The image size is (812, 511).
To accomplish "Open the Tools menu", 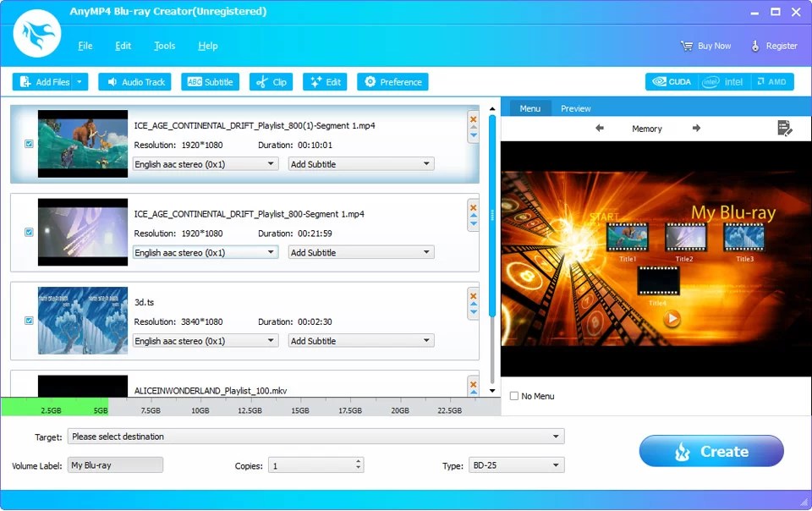I will pyautogui.click(x=164, y=46).
